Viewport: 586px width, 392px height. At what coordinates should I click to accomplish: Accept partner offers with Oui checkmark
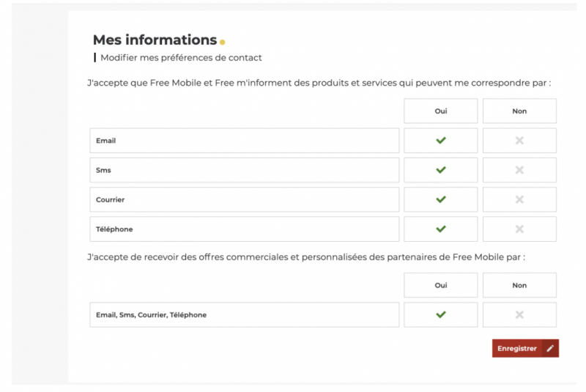coord(440,314)
